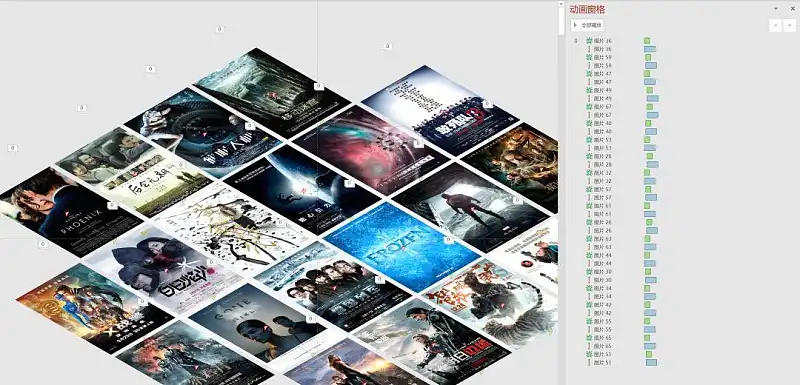Click the path line icon of 图片 40
The height and width of the screenshot is (385, 800).
589,132
